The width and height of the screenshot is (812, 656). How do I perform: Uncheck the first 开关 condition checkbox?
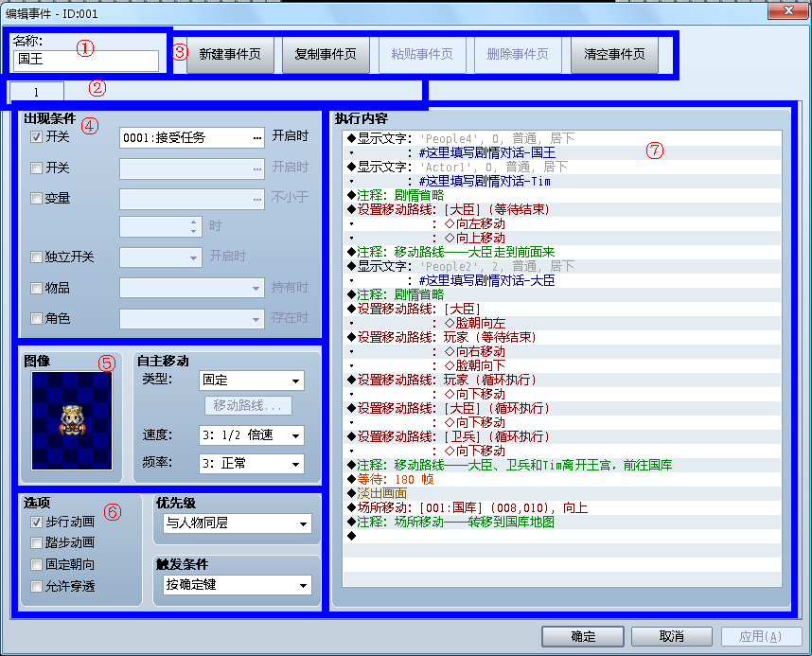tap(36, 137)
